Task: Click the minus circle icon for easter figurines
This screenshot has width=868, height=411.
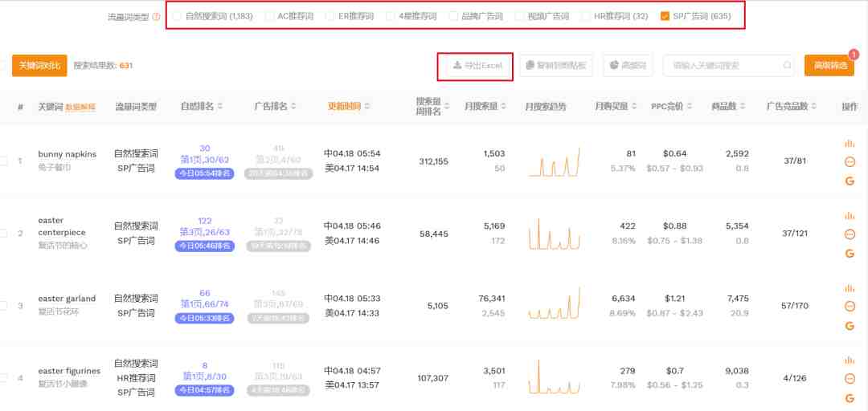Action: tap(850, 379)
